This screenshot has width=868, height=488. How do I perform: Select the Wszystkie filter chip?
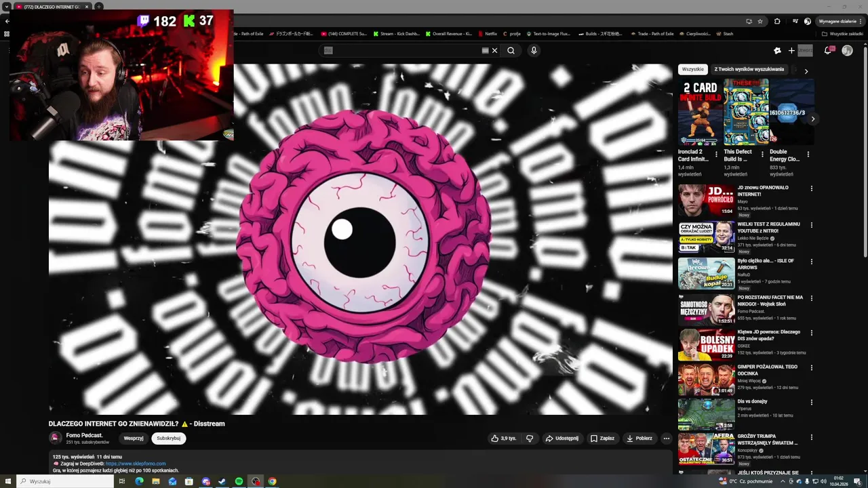(x=693, y=69)
